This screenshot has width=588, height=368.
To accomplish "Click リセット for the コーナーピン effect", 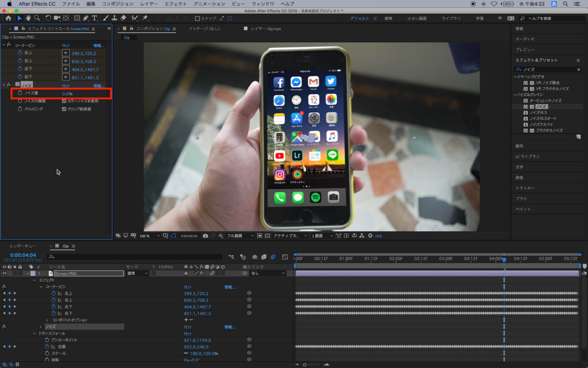I will click(66, 45).
